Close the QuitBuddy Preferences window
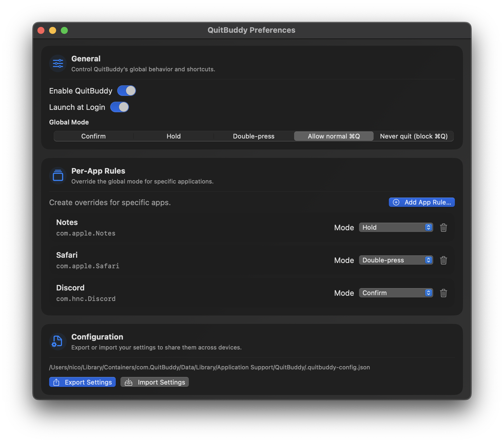This screenshot has width=504, height=443. click(41, 30)
